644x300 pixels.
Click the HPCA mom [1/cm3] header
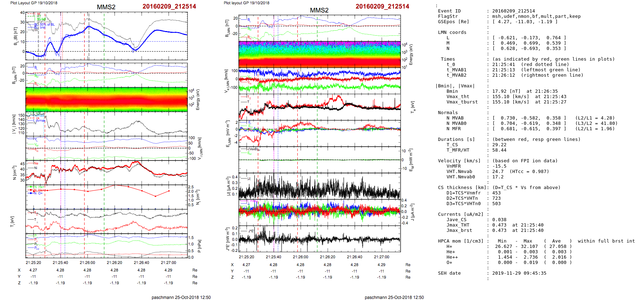(461, 241)
